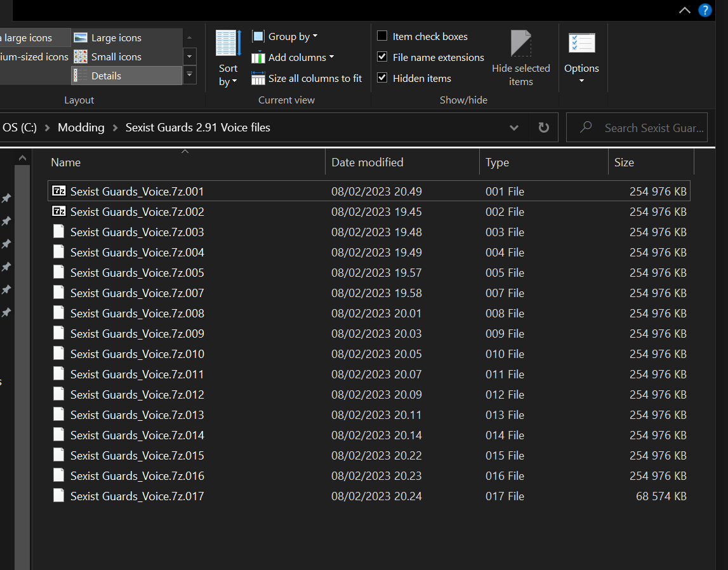Viewport: 728px width, 570px height.
Task: Untick Hidden items checkbox
Action: coord(382,77)
